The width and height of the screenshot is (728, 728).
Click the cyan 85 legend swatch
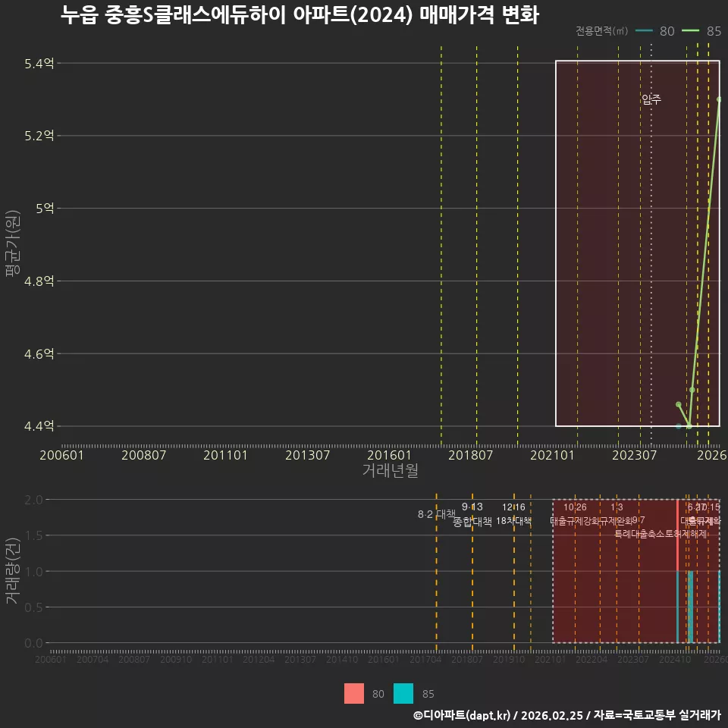click(x=403, y=694)
